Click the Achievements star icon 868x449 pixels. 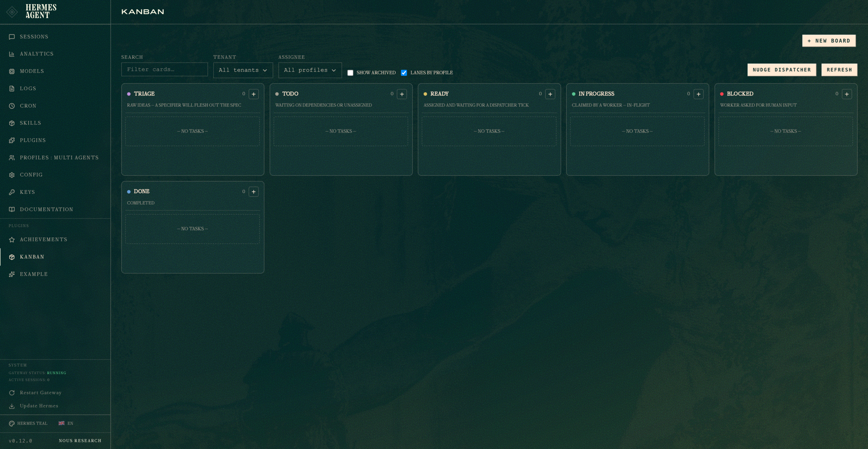tap(12, 240)
